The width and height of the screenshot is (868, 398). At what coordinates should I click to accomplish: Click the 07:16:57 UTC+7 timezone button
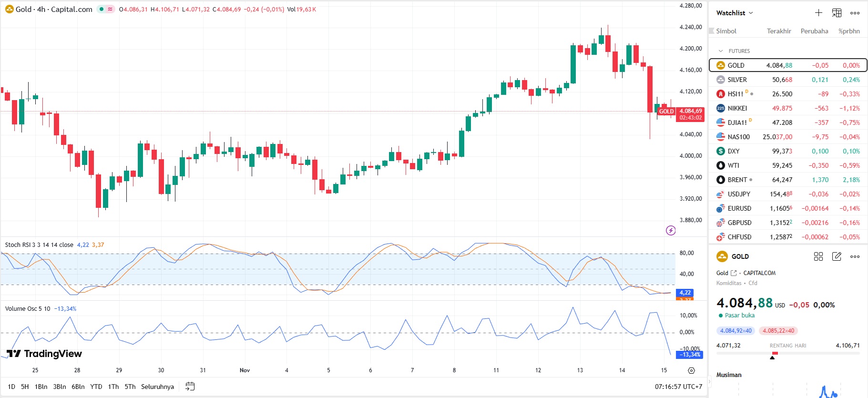click(x=678, y=387)
